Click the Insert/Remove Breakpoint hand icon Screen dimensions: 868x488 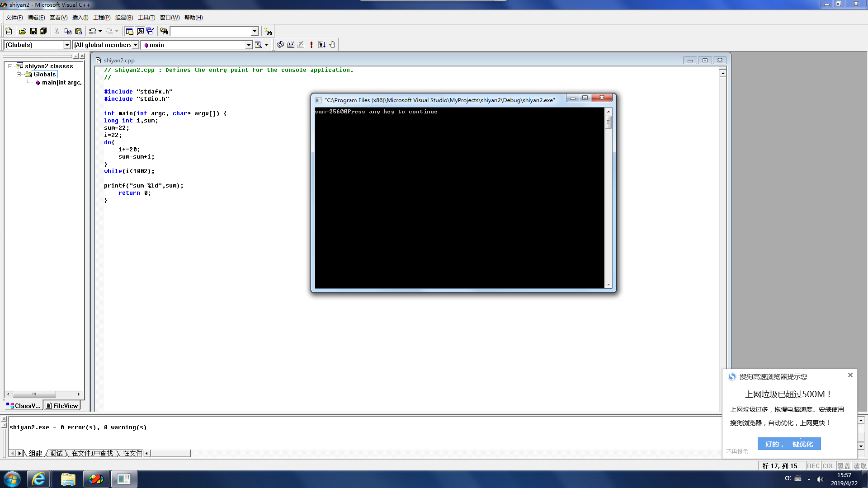coord(332,45)
